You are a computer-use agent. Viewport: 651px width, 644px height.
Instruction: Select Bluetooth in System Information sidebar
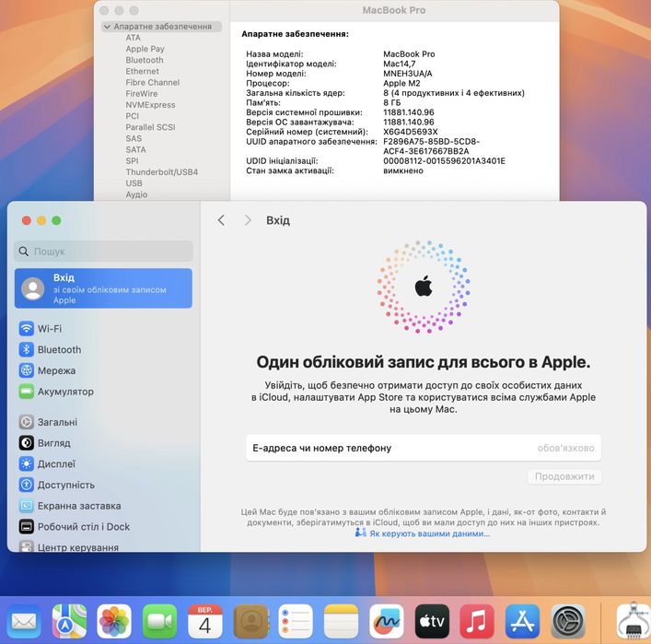coord(145,60)
